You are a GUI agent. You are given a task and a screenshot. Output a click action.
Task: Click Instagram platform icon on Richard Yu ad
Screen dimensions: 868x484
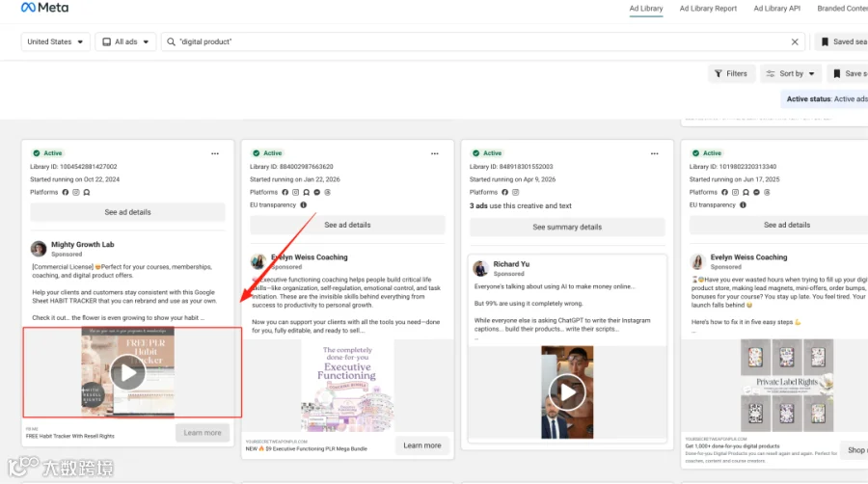tap(515, 193)
